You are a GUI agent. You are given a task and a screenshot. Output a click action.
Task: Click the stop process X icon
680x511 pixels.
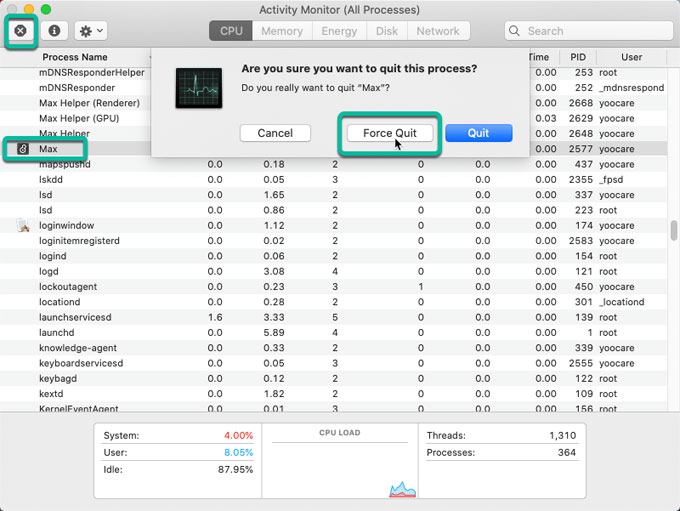pyautogui.click(x=20, y=31)
